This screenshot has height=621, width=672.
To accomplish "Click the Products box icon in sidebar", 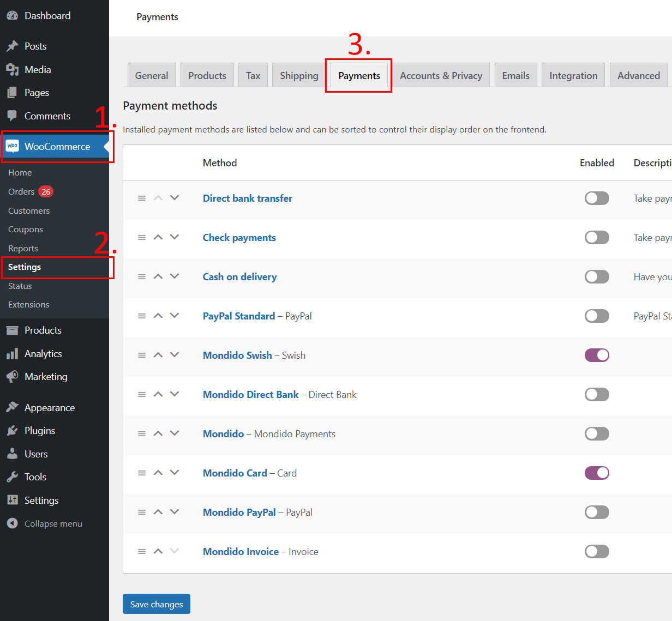I will [x=12, y=330].
